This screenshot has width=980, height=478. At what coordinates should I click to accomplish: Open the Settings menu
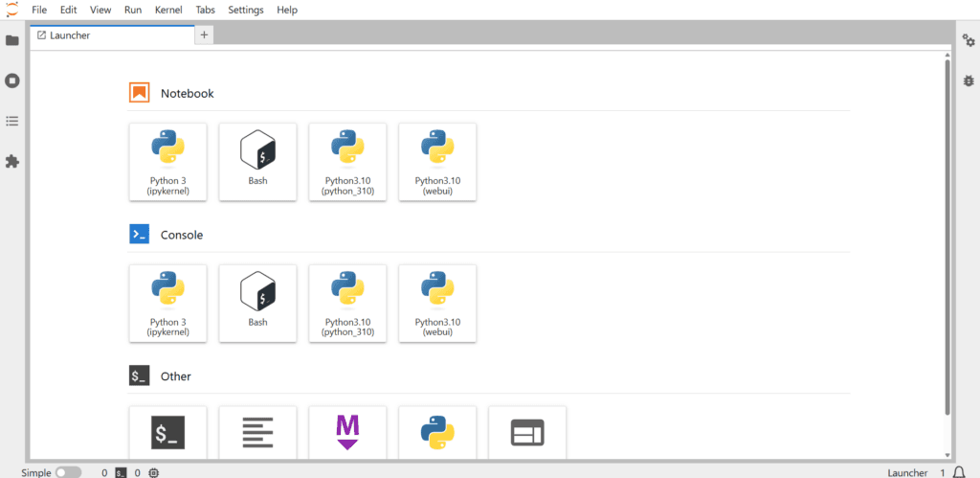click(x=246, y=10)
